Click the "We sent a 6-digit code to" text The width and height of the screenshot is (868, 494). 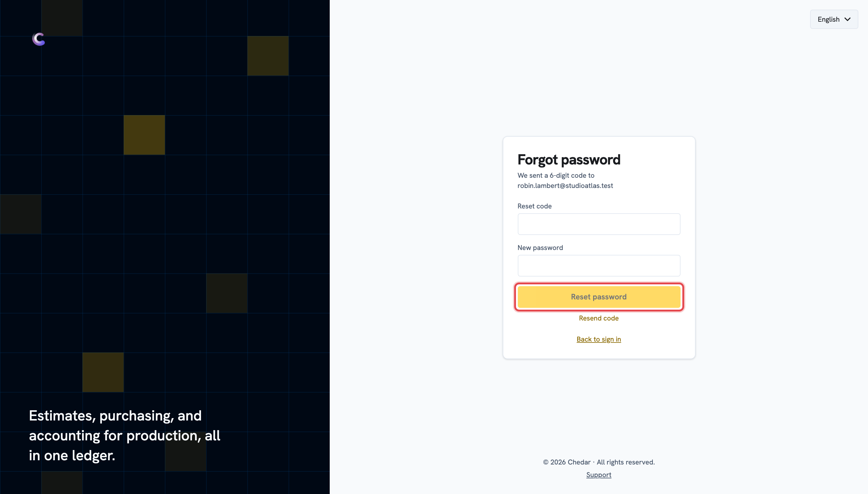(x=556, y=175)
